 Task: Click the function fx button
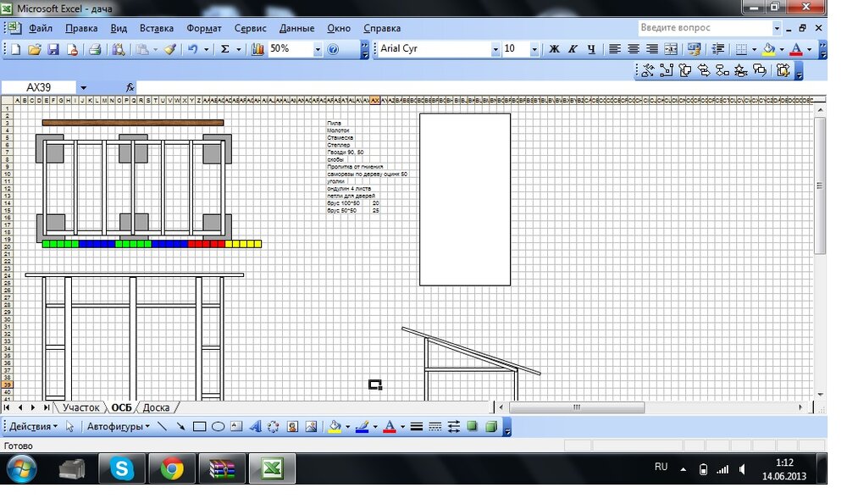point(130,87)
